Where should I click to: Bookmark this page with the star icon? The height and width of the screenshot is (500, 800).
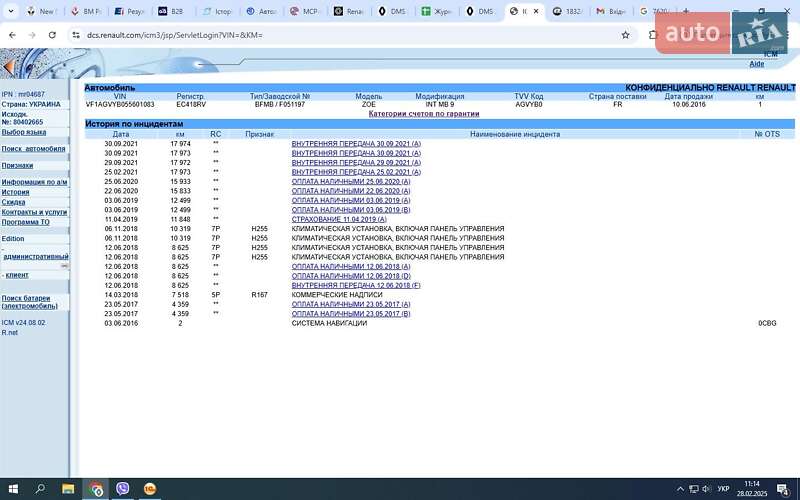(x=626, y=35)
